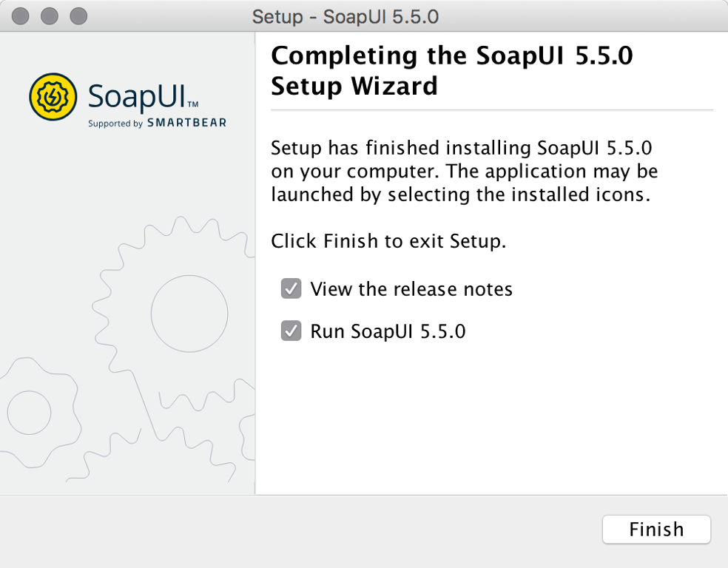
Task: Select the 'View the release notes' label
Action: [411, 288]
